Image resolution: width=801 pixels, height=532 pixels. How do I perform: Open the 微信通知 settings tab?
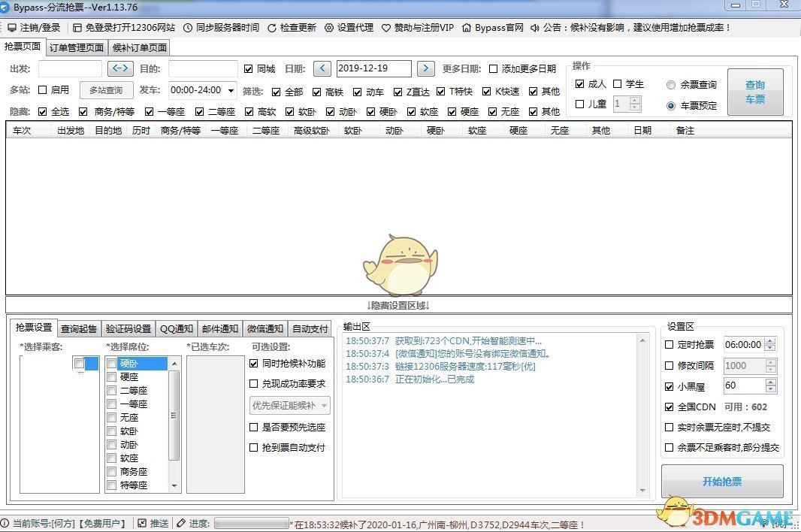coord(264,328)
